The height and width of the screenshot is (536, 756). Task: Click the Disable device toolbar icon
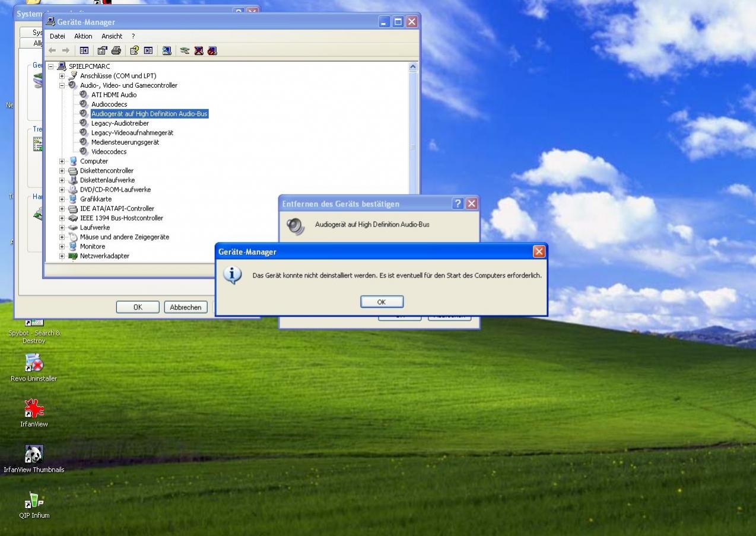[x=212, y=50]
